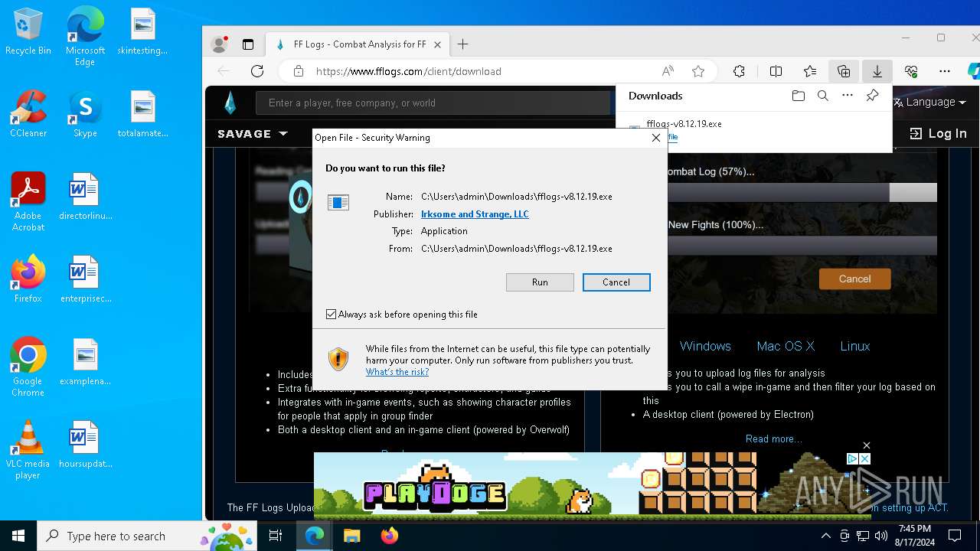
Task: Click the player search field on FF Logs
Action: 433,103
